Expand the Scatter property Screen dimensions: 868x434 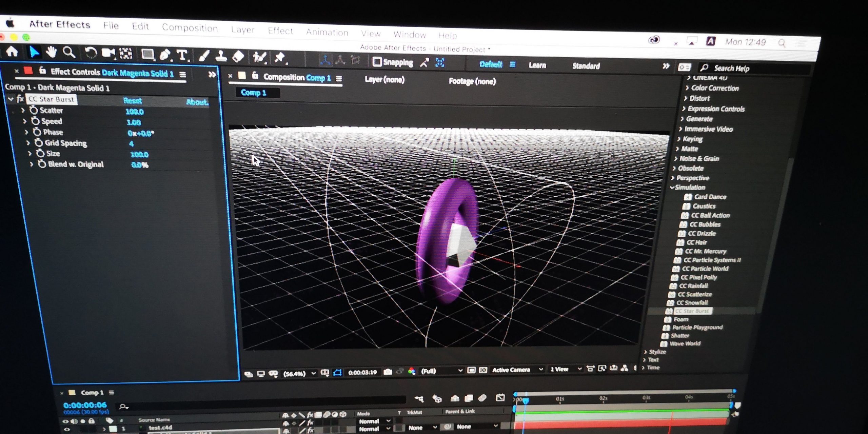click(23, 110)
